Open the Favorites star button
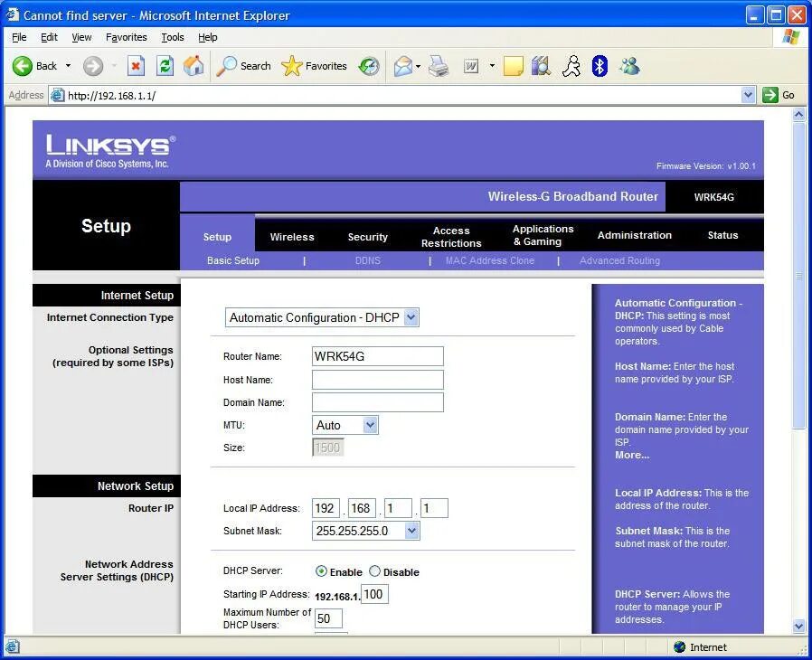Image resolution: width=812 pixels, height=660 pixels. (314, 66)
